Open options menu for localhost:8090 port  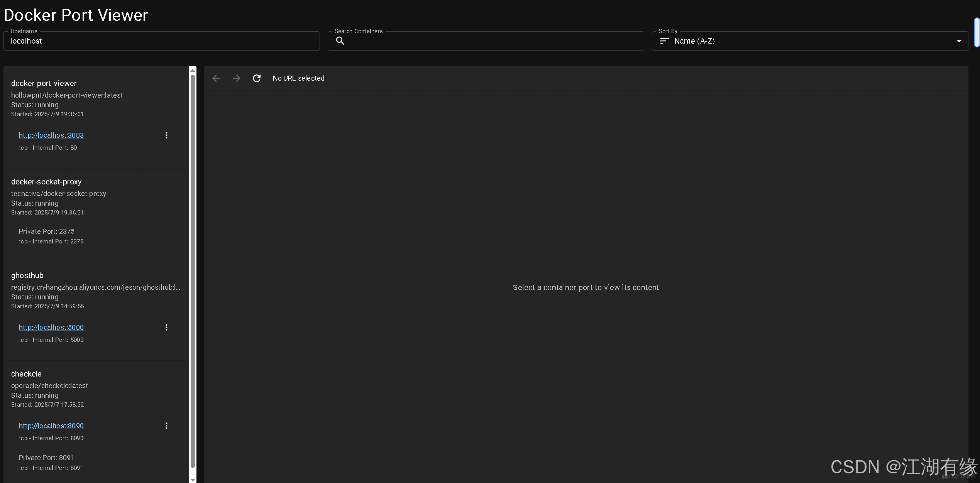tap(166, 426)
